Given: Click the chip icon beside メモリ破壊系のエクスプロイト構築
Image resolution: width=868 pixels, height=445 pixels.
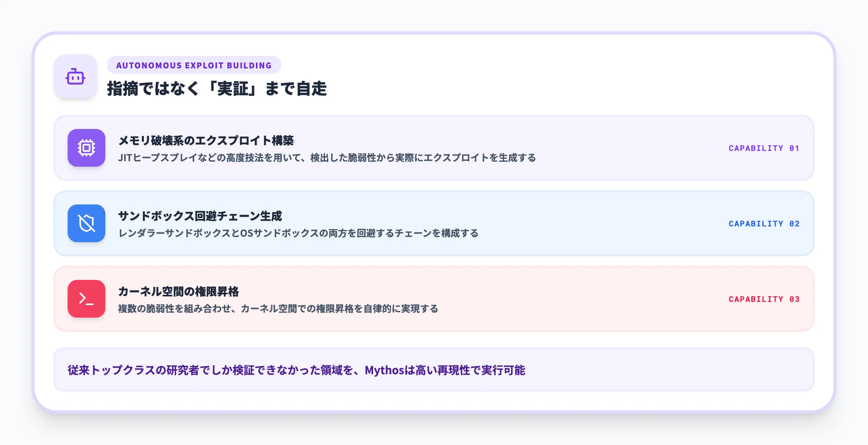Looking at the screenshot, I should pyautogui.click(x=86, y=149).
